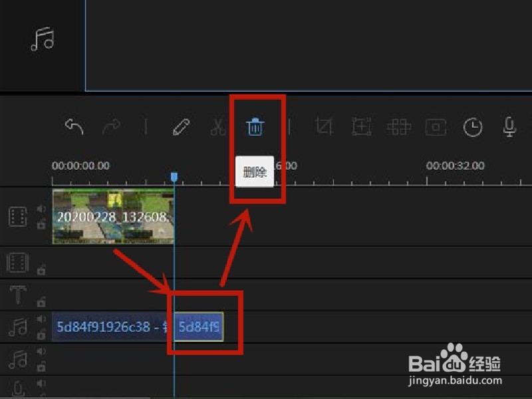Click the second audio track music icon

18,360
